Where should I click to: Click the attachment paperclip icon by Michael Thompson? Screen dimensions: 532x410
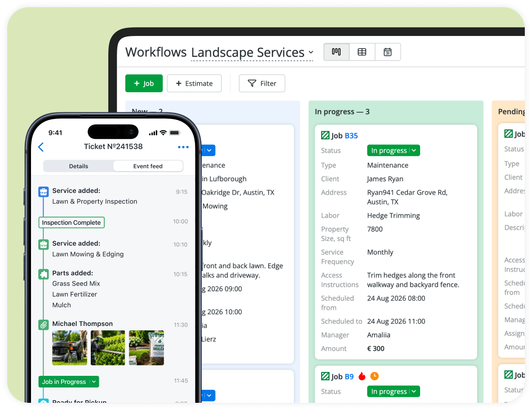click(x=44, y=325)
